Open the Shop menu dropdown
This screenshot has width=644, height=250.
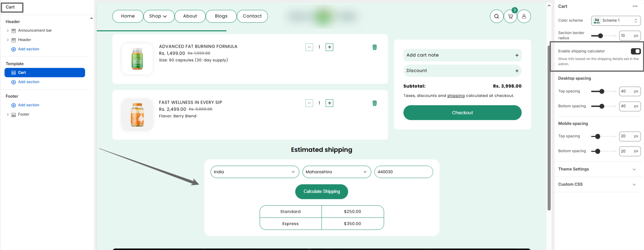(159, 16)
